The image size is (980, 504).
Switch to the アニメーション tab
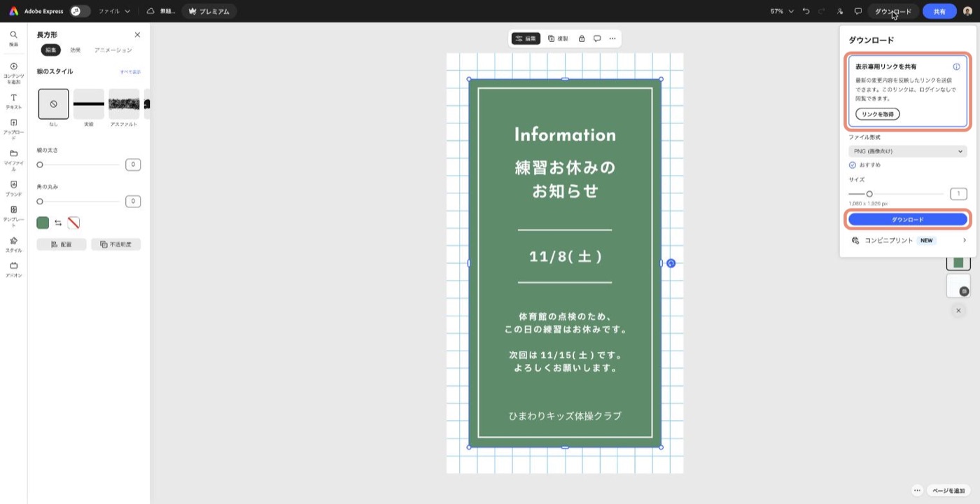tap(113, 50)
